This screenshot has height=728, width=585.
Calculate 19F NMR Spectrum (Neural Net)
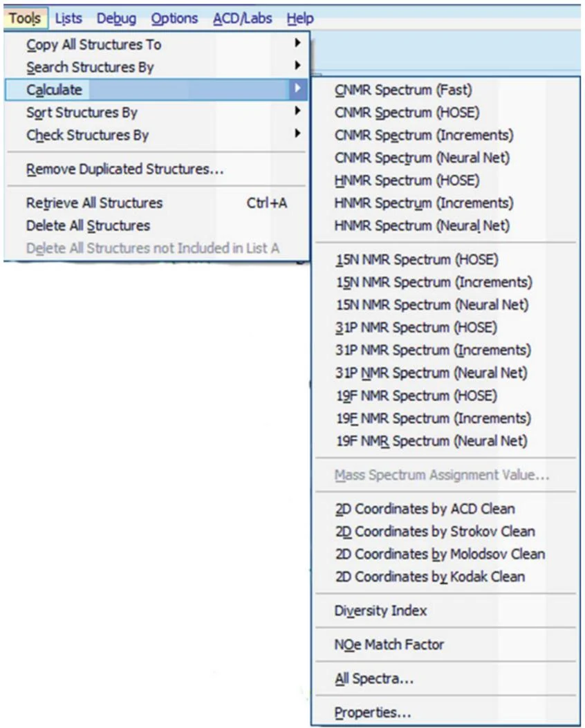446,440
